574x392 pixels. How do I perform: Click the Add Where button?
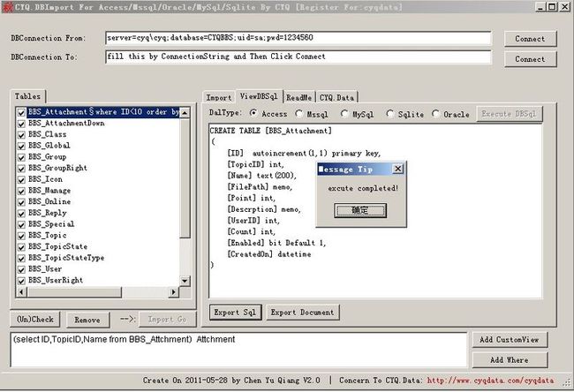click(x=510, y=360)
